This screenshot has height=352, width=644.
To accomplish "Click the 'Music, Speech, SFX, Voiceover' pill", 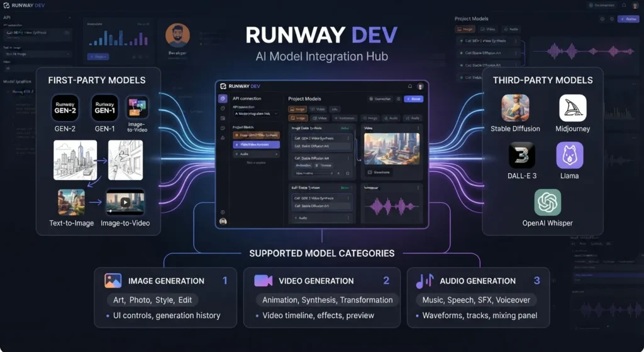I will coord(476,300).
